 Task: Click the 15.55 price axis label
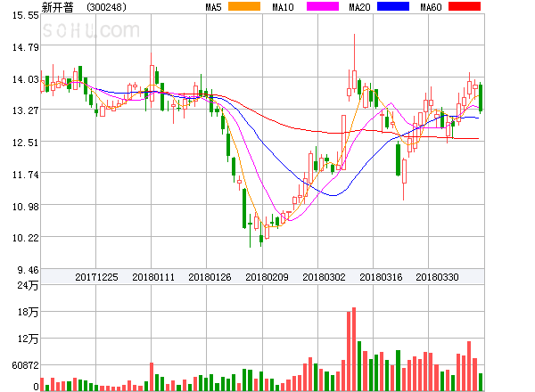(26, 15)
